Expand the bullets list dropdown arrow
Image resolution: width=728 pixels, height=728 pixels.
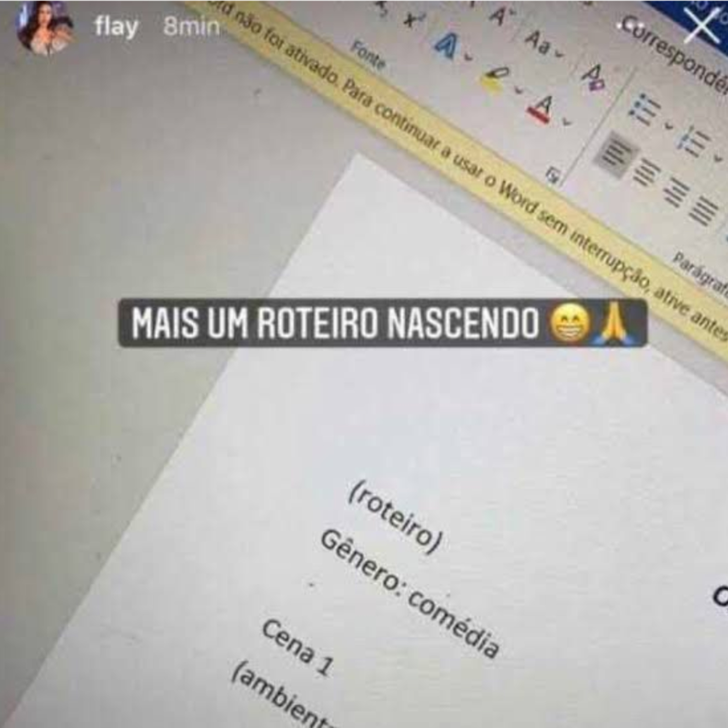click(669, 125)
